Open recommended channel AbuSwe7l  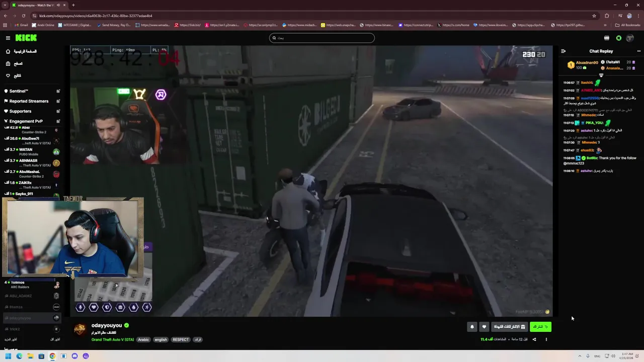click(32, 141)
